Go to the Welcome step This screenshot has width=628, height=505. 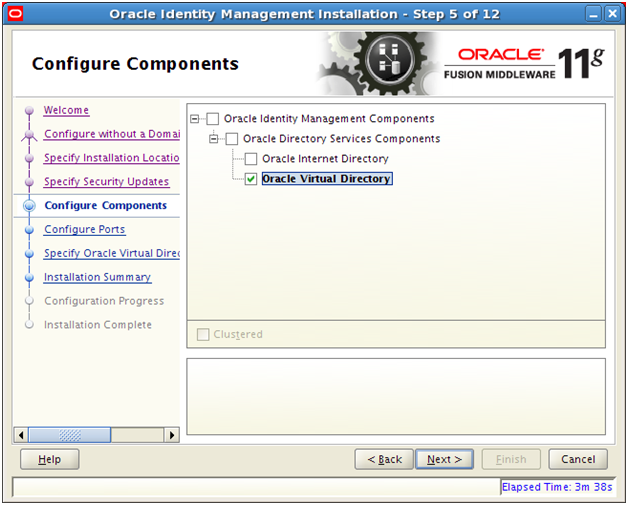pyautogui.click(x=66, y=110)
